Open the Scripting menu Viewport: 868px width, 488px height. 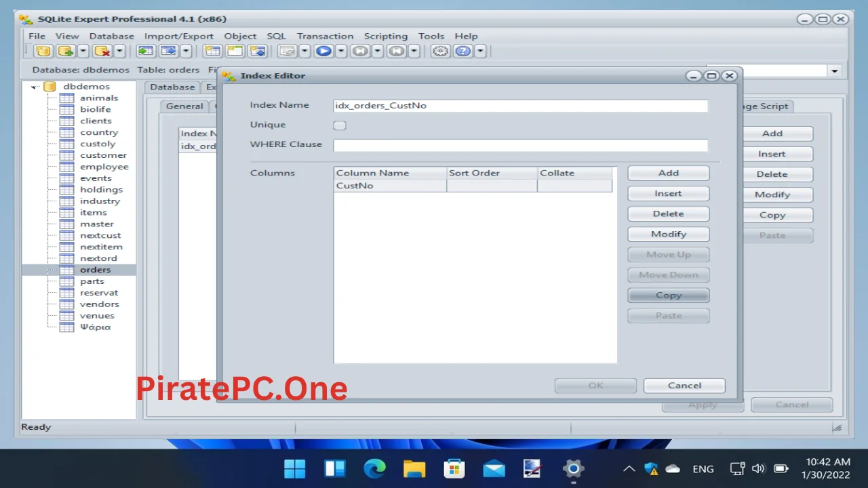point(386,36)
